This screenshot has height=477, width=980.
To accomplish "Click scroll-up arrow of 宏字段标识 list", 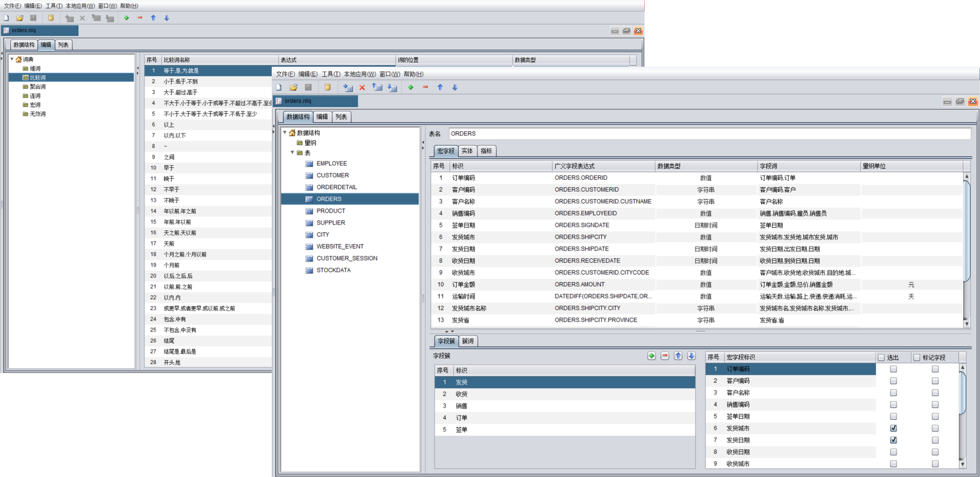I will [962, 367].
